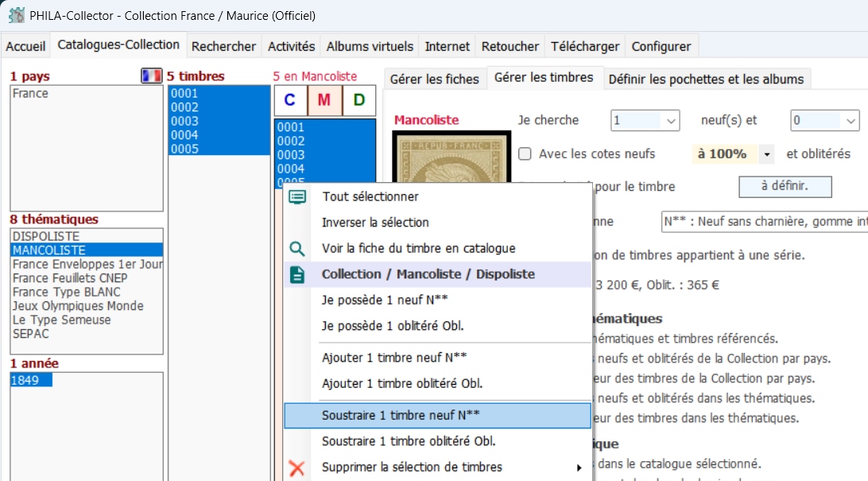
Task: Click the à définir. button
Action: tap(785, 187)
